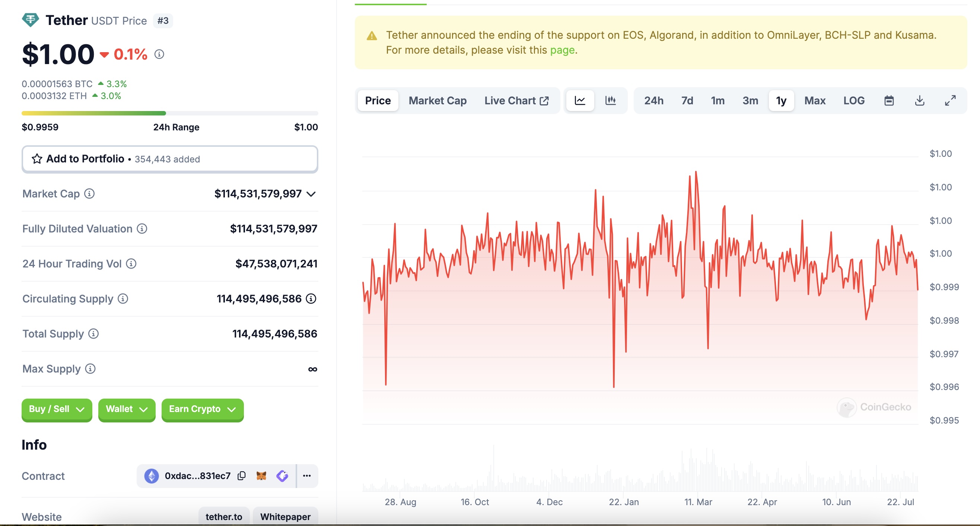
Task: Toggle LOG scale on chart
Action: pos(854,101)
